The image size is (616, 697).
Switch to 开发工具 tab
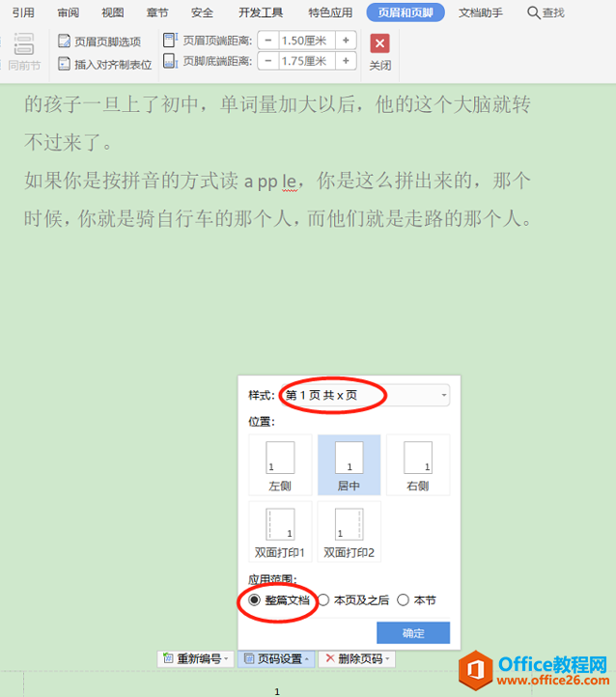pyautogui.click(x=261, y=13)
